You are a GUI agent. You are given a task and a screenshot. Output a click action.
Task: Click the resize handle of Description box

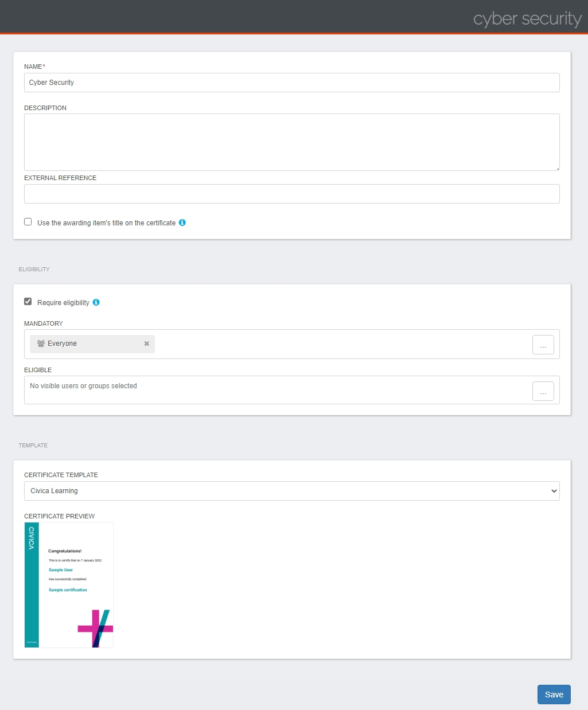pos(556,167)
